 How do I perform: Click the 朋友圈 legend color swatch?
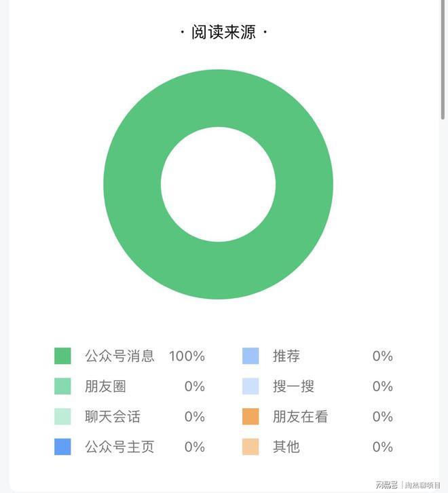62,386
